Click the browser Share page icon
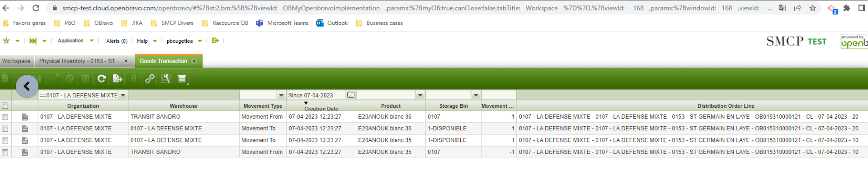This screenshot has height=170, width=868. click(x=797, y=8)
